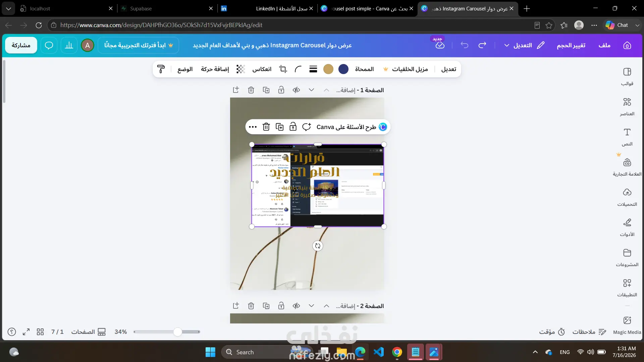
Task: Move page 2 up with chevron
Action: [x=326, y=306]
